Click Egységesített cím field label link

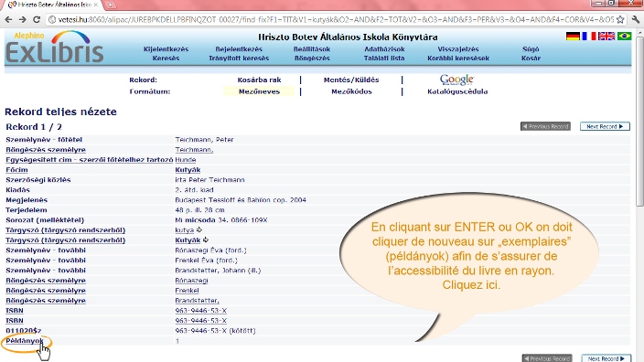tap(89, 160)
